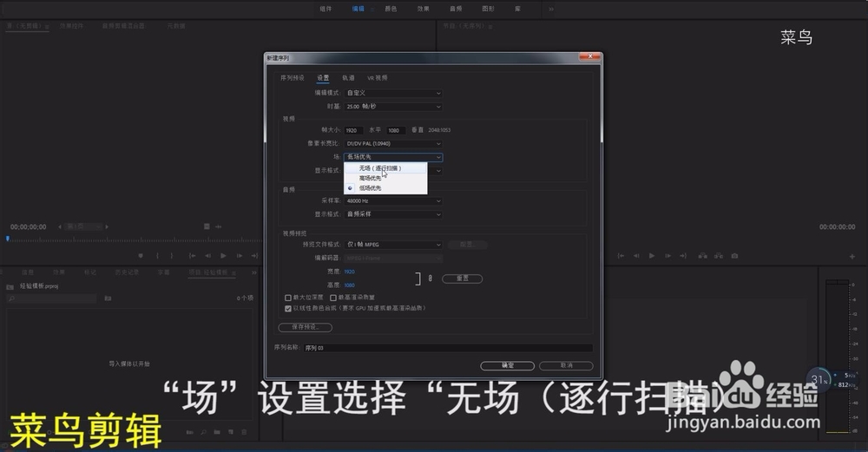Click the Source monitor play button
Screen dimensions: 868x452
coord(223,256)
